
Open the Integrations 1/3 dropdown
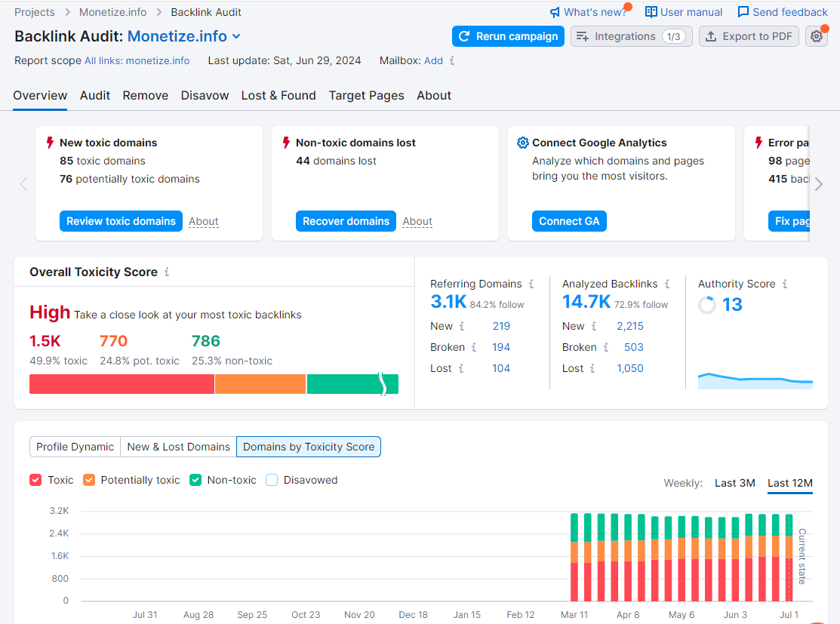[x=631, y=36]
